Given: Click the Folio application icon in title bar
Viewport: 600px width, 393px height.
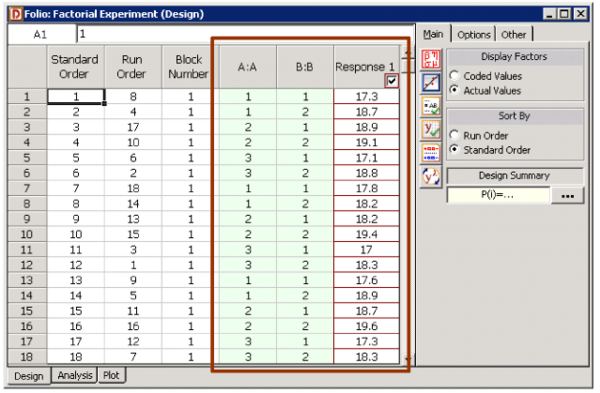Looking at the screenshot, I should point(16,14).
